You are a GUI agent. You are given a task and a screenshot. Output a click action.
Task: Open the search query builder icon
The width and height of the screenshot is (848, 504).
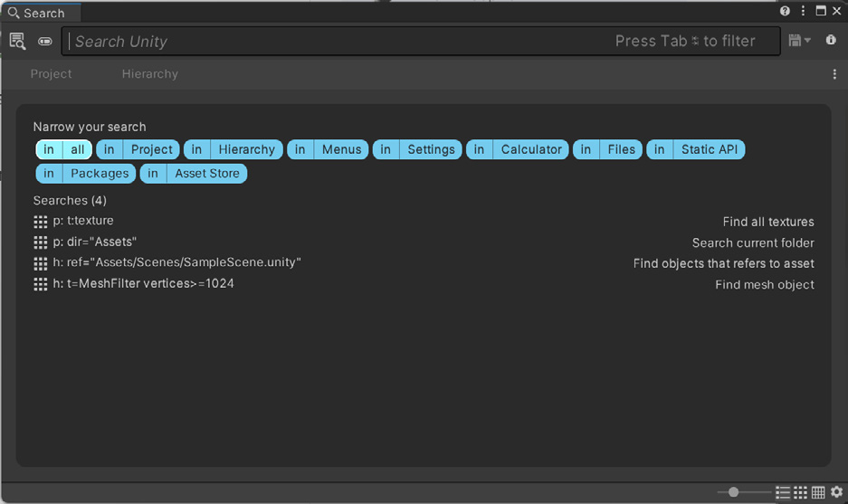(17, 42)
